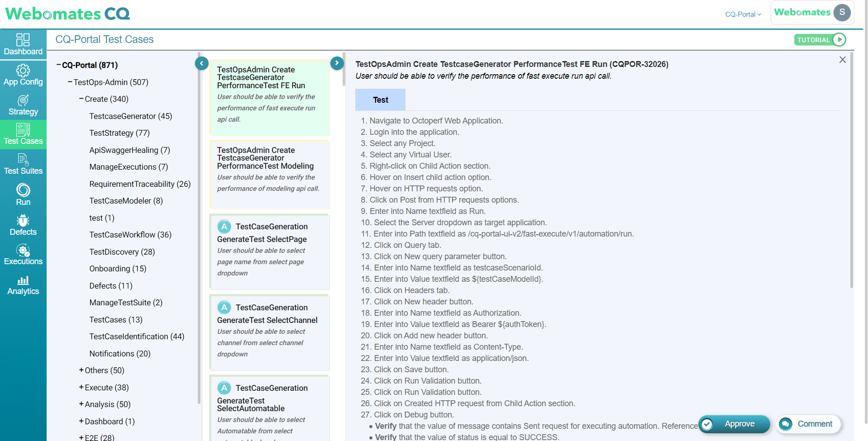The image size is (868, 441).
Task: Click the A badge on GenerateTest SelectChannel card
Action: pos(224,308)
